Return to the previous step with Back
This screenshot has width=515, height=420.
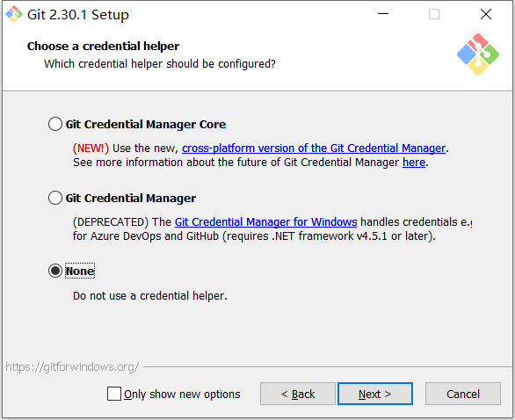pos(298,394)
